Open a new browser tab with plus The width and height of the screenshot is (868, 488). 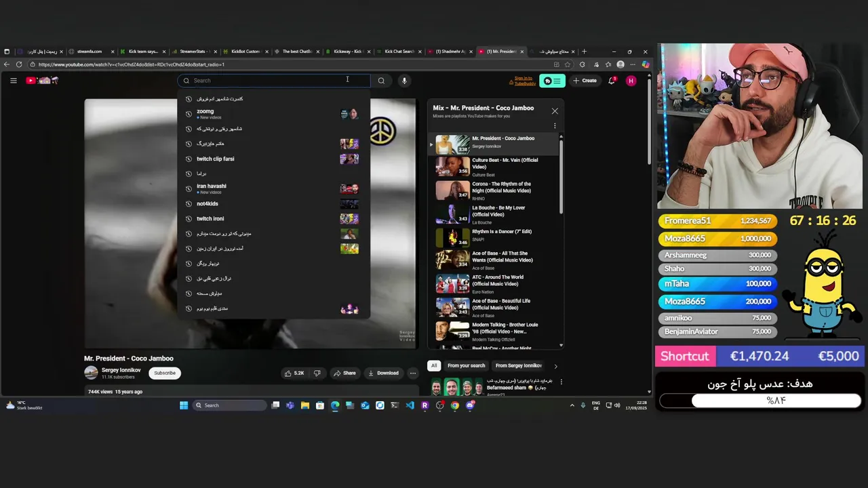coord(584,52)
